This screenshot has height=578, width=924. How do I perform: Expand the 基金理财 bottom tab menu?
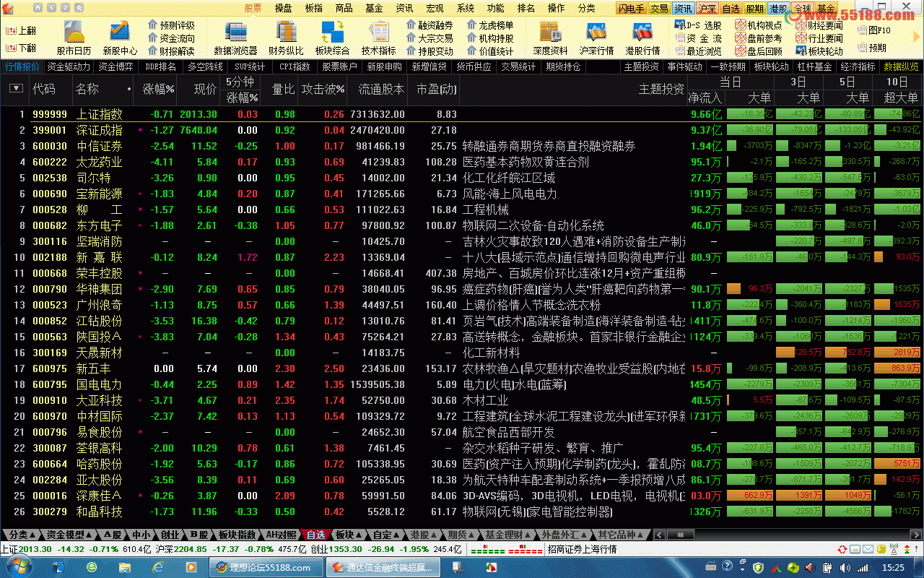tap(507, 535)
